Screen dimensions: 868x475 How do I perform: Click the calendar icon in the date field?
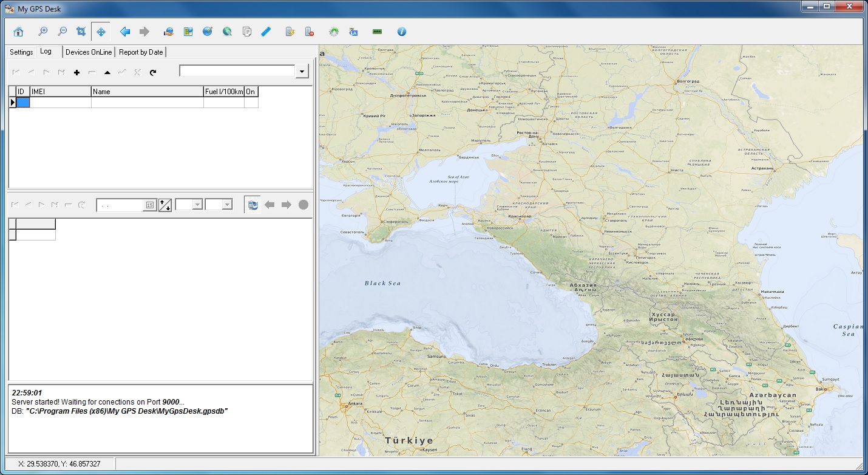tap(149, 204)
